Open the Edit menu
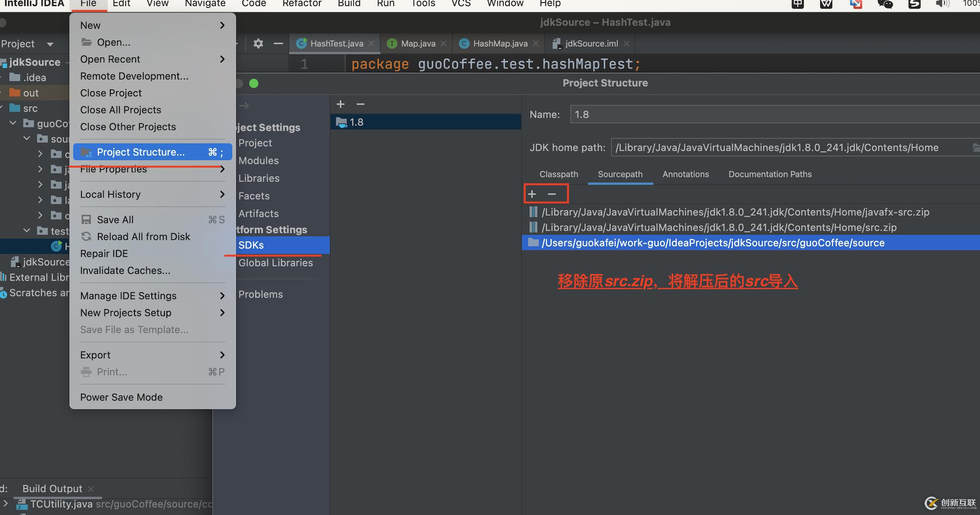The height and width of the screenshot is (515, 980). 121,4
